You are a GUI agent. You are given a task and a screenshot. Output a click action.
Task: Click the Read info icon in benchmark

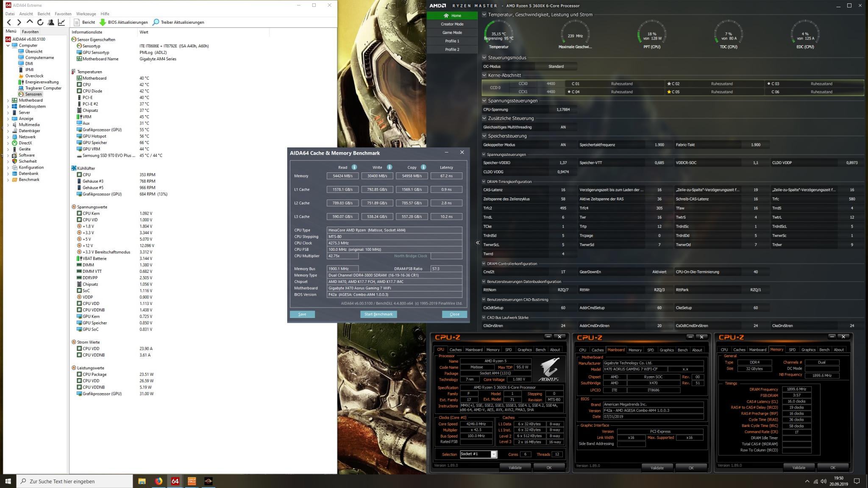point(354,167)
